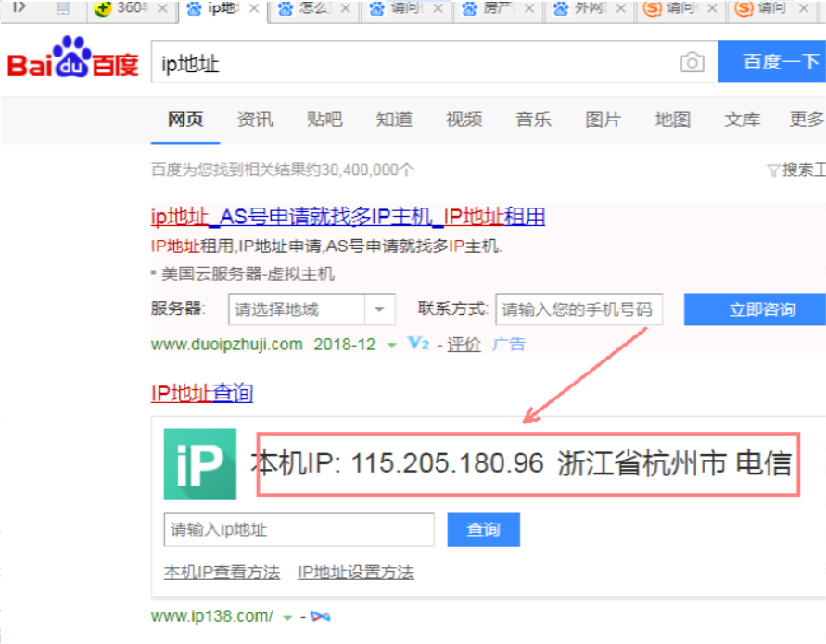Viewport: 826px width, 644px height.
Task: Expand the 请选择地域 server dropdown
Action: 311,309
